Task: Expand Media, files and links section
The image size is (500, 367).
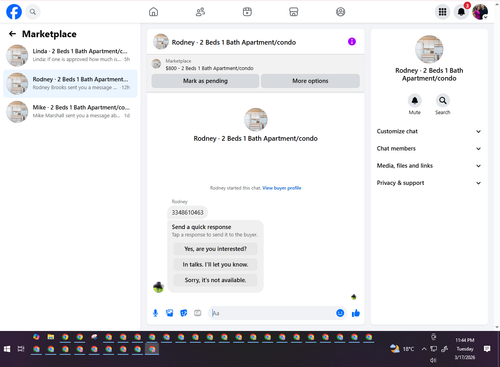Action: click(x=429, y=166)
